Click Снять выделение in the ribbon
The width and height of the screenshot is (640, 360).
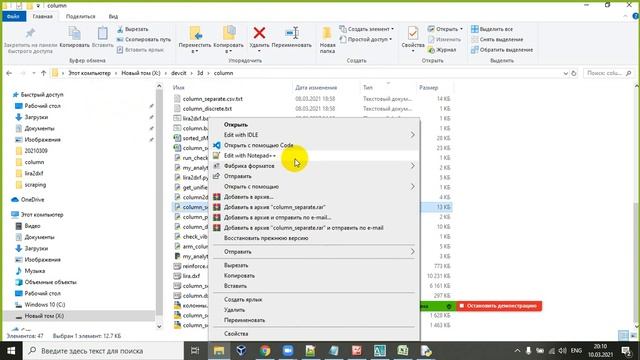coord(497,39)
